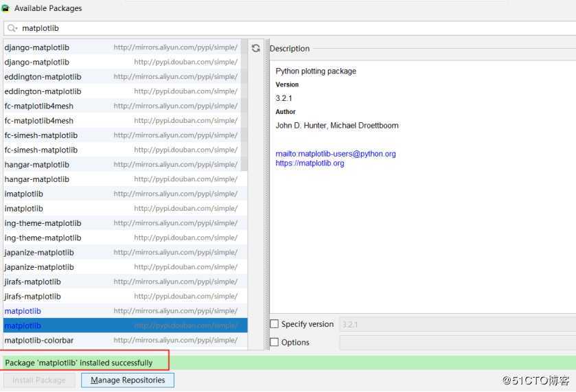Select django-matplotlib from aliyun mirror
This screenshot has width=576, height=392.
(122, 47)
